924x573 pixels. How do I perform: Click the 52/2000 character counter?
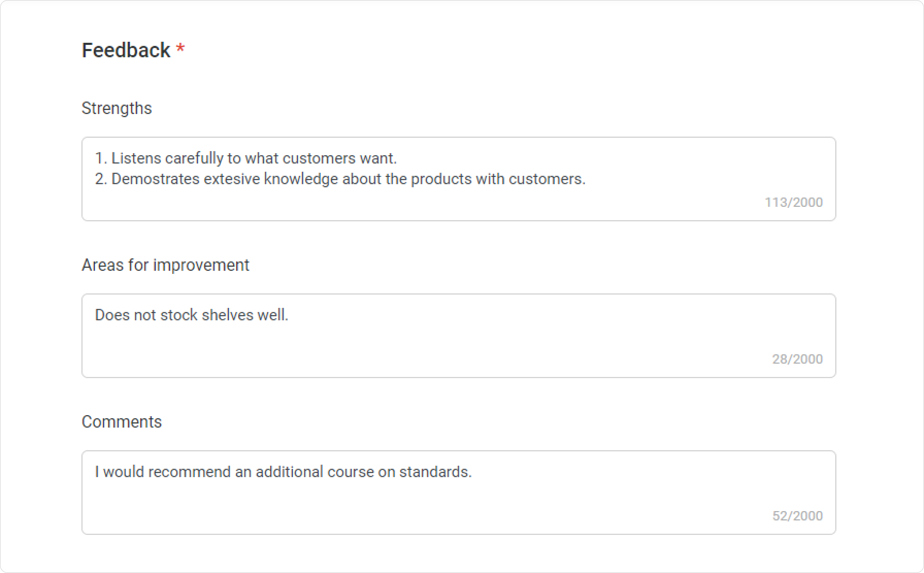(797, 516)
